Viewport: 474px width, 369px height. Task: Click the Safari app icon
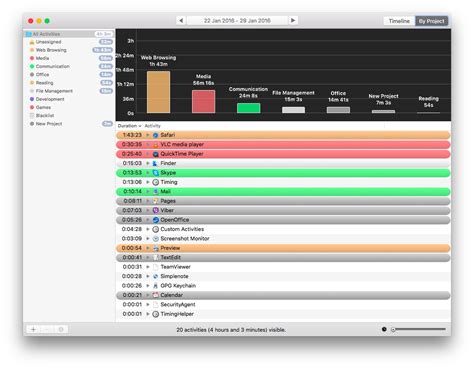[155, 135]
